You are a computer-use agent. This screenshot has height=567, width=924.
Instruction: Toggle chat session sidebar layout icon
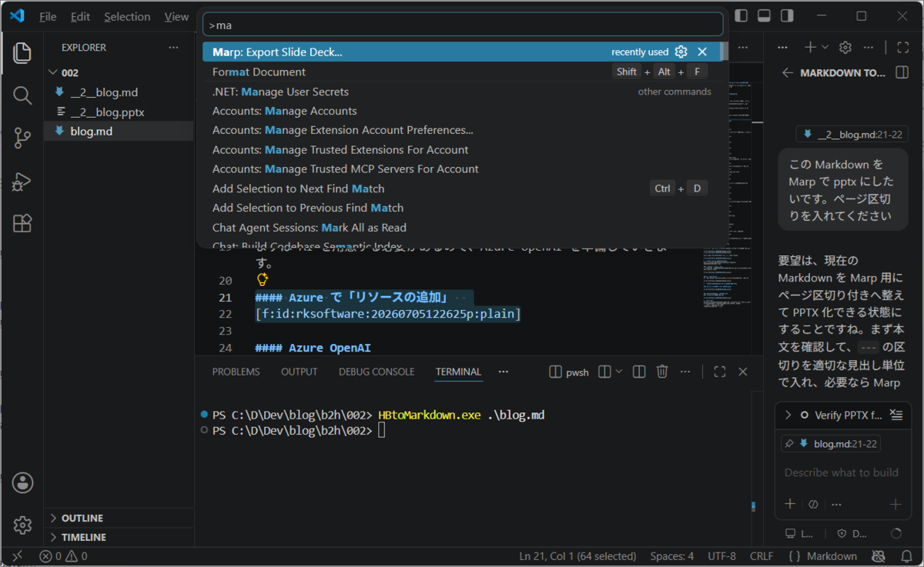pos(902,72)
